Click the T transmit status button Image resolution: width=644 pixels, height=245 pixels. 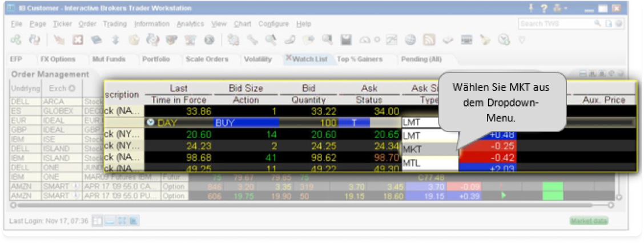coord(354,122)
